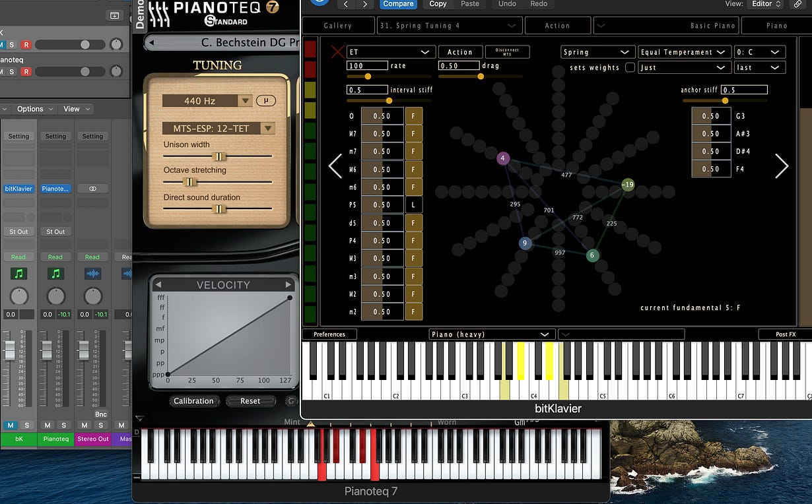Click green node labeled -19 in spring graph
Screen dimensions: 812x504
[628, 185]
